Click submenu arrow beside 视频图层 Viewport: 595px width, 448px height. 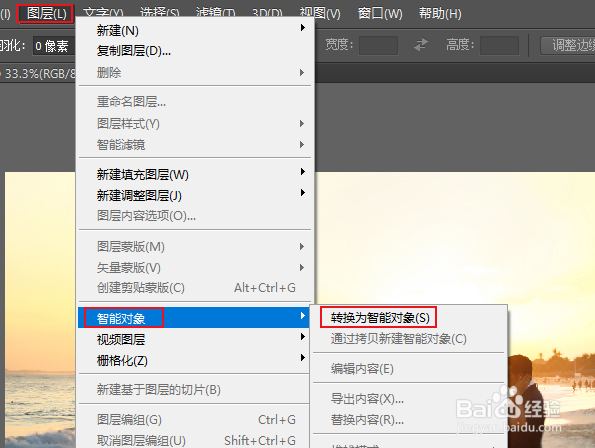tap(302, 336)
